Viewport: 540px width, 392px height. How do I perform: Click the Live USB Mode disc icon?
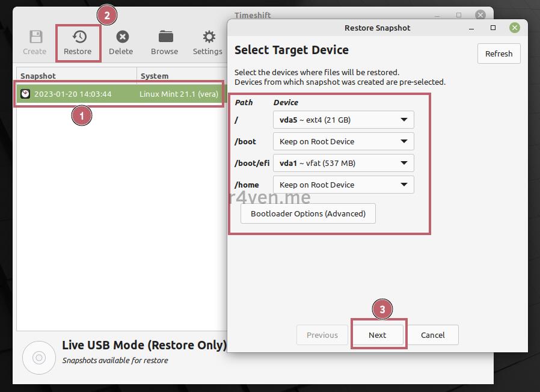point(39,357)
